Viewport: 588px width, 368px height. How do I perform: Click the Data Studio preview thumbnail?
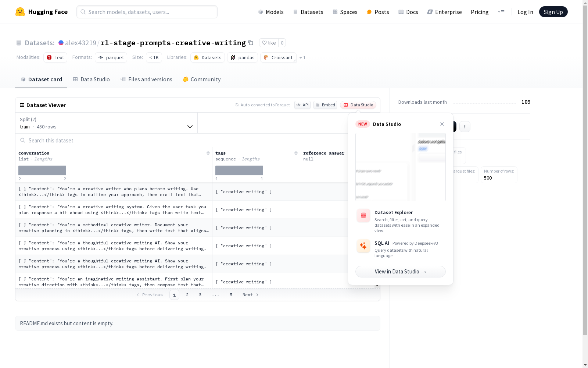pos(401,167)
